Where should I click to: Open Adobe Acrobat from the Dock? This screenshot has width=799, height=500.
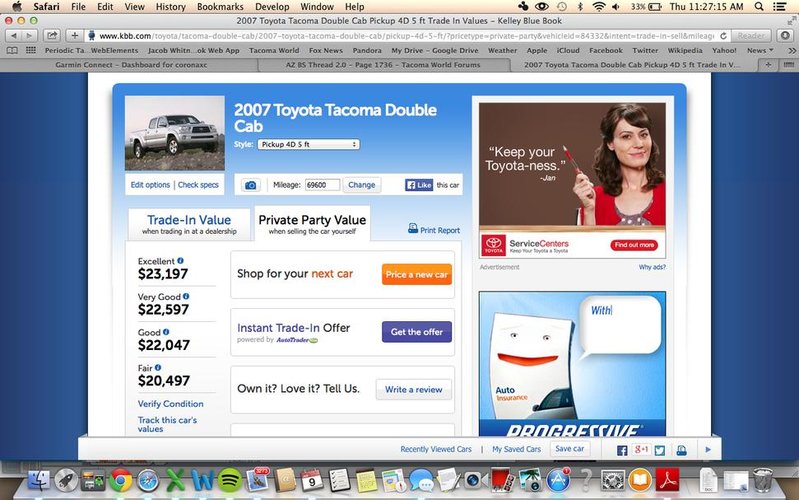point(667,480)
